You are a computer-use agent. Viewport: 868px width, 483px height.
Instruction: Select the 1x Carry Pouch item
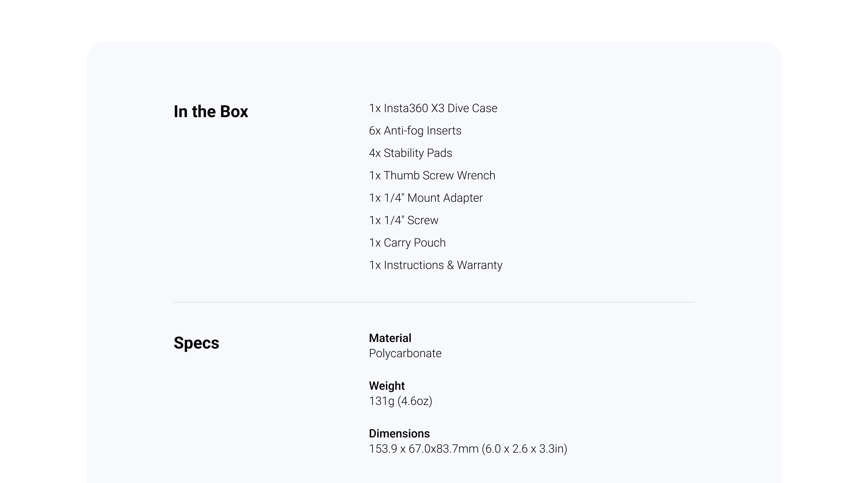(407, 243)
